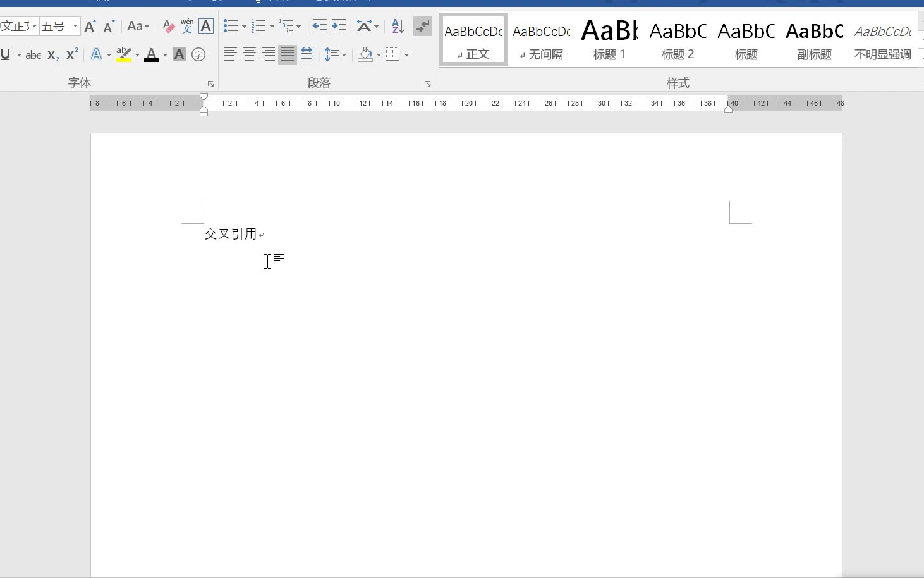Open numbering library dropdown arrow
924x578 pixels.
click(x=272, y=27)
